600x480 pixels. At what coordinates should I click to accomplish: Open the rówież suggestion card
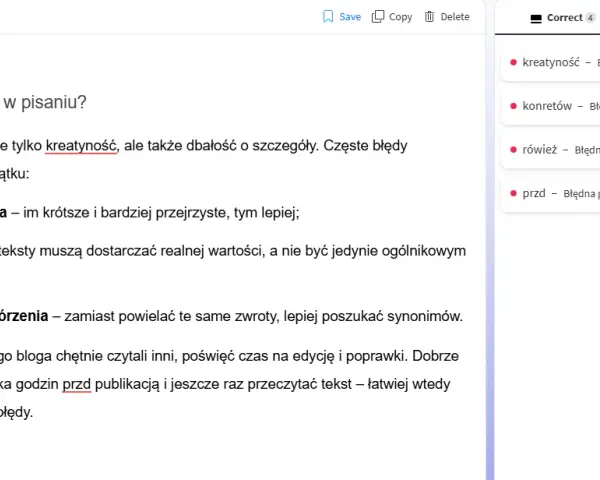click(x=551, y=150)
